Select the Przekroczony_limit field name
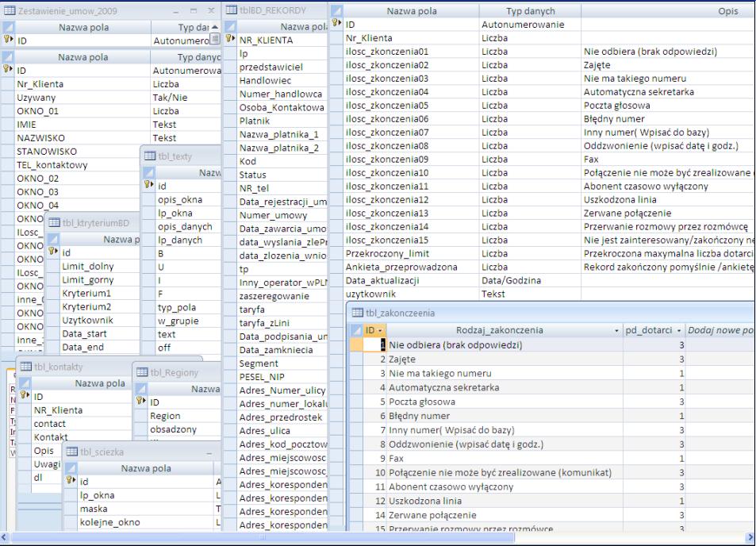 click(x=387, y=254)
